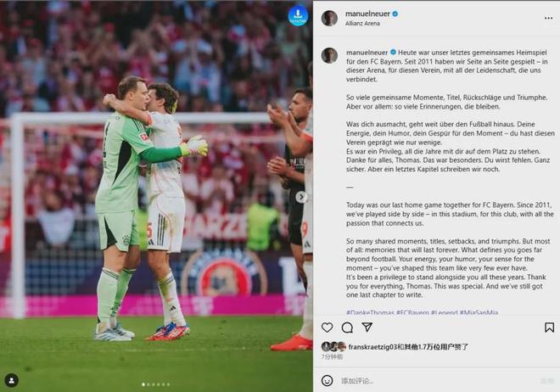Click manuelneuer username in the caption

click(x=367, y=53)
